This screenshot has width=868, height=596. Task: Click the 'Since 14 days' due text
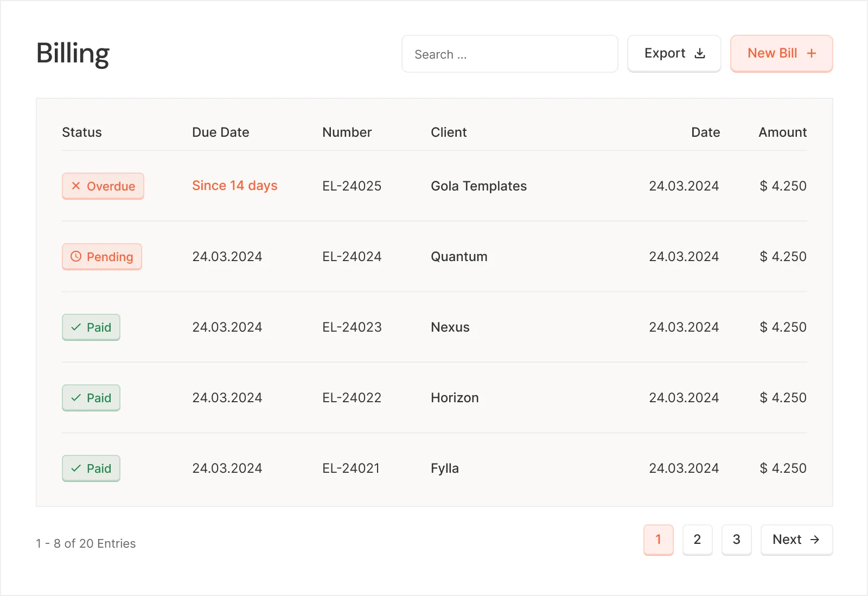pos(235,186)
